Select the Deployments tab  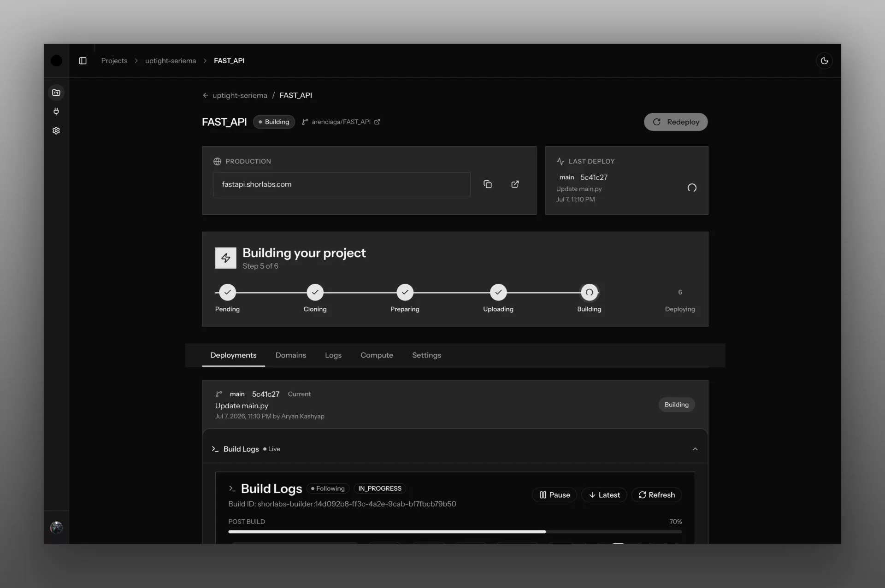pos(233,355)
